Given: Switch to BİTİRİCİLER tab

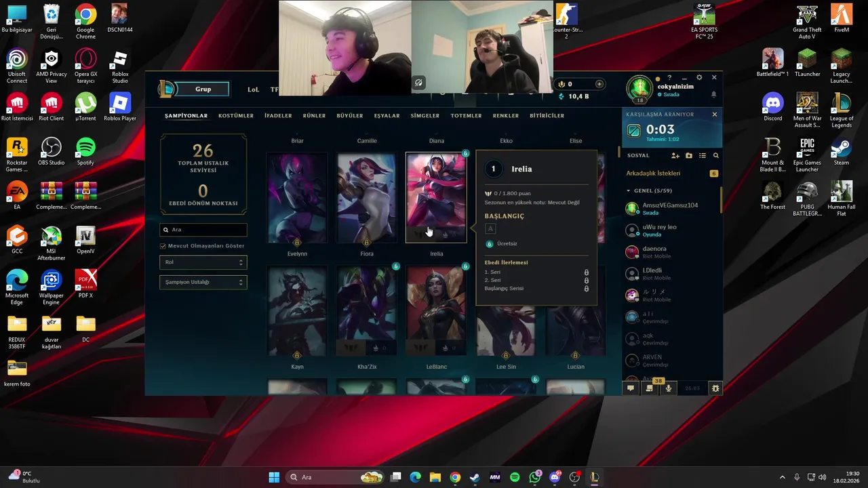Looking at the screenshot, I should [547, 116].
